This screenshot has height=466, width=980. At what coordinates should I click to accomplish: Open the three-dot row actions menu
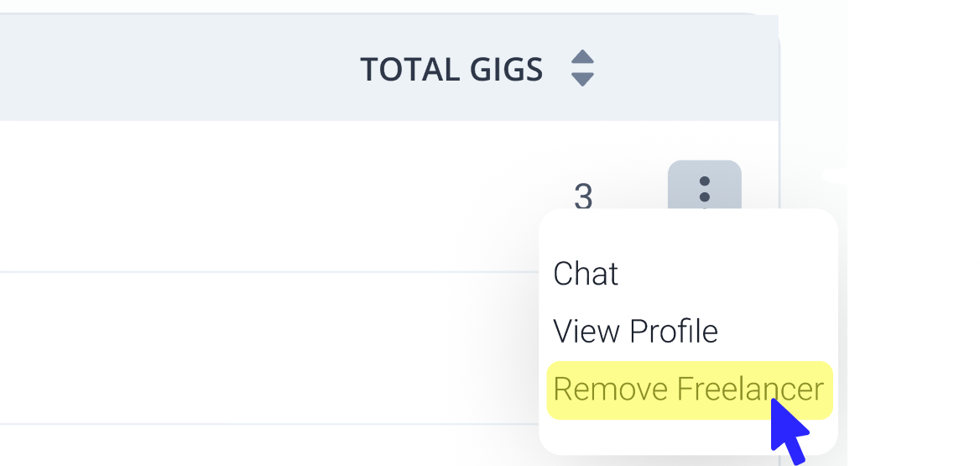tap(704, 185)
